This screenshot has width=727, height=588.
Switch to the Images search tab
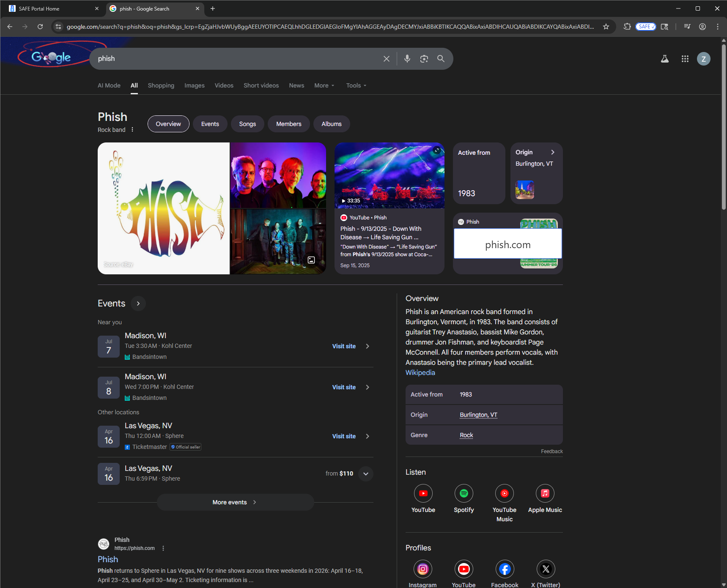(194, 85)
